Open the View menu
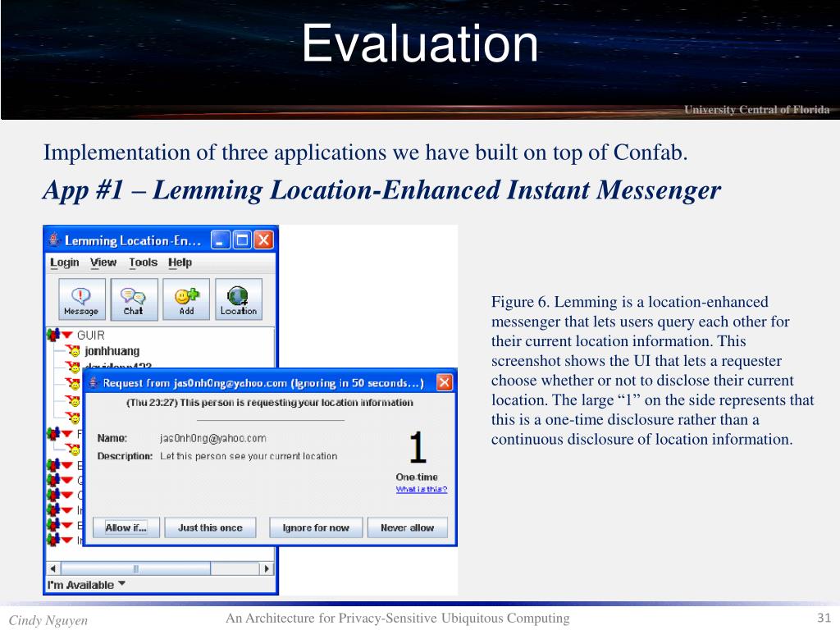Image resolution: width=840 pixels, height=630 pixels. (103, 262)
